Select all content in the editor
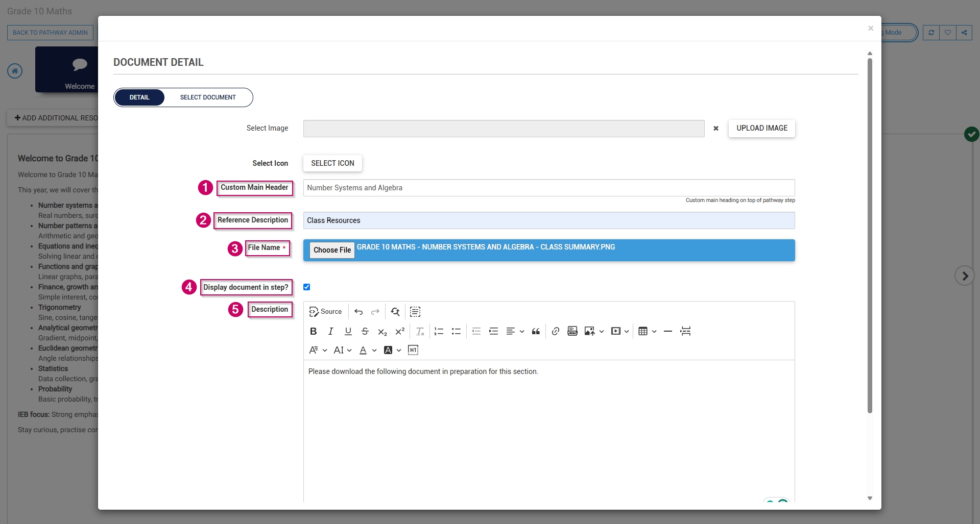This screenshot has height=524, width=980. click(415, 312)
